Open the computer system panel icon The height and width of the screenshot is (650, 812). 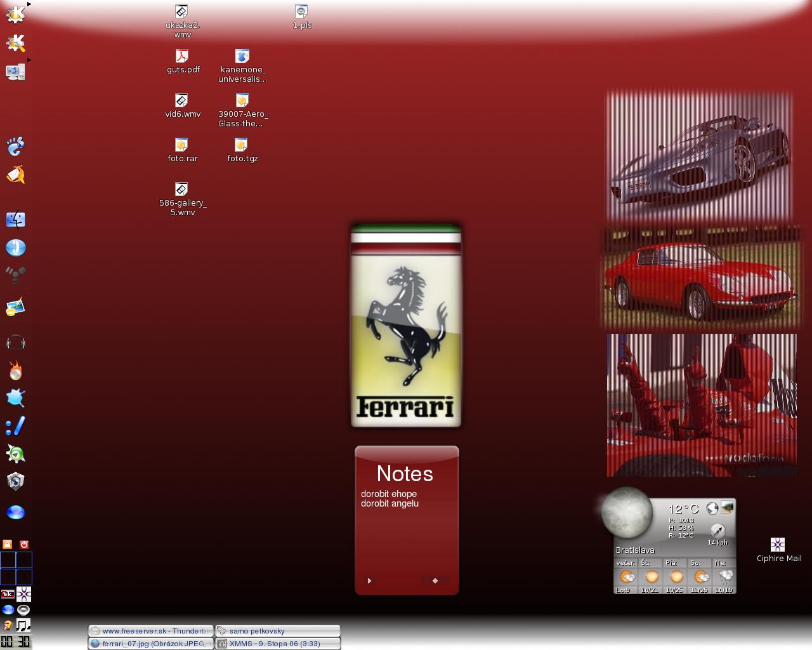(15, 72)
